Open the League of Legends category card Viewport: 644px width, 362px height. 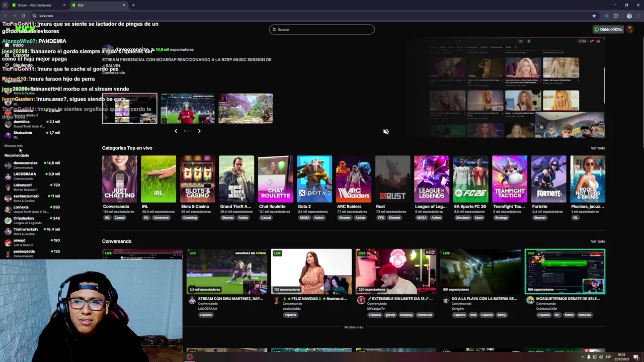tap(432, 179)
